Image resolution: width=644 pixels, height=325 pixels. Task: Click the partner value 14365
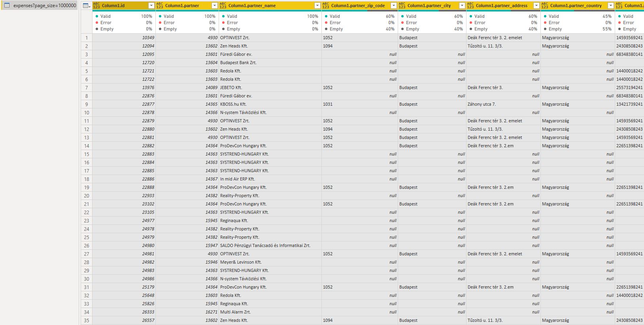(x=187, y=104)
